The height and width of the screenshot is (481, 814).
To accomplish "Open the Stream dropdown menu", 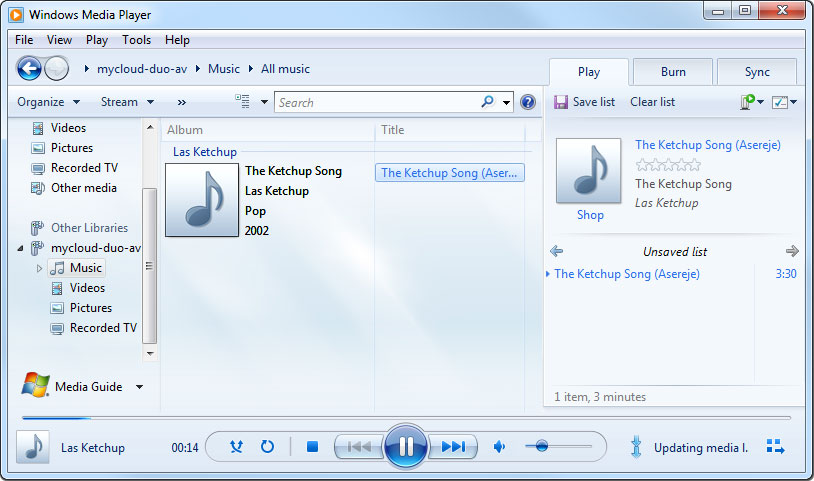I will point(127,102).
